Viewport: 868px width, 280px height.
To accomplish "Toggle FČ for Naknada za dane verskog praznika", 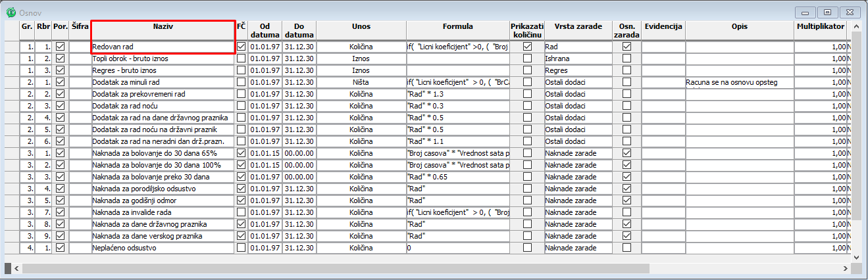I will [x=242, y=236].
